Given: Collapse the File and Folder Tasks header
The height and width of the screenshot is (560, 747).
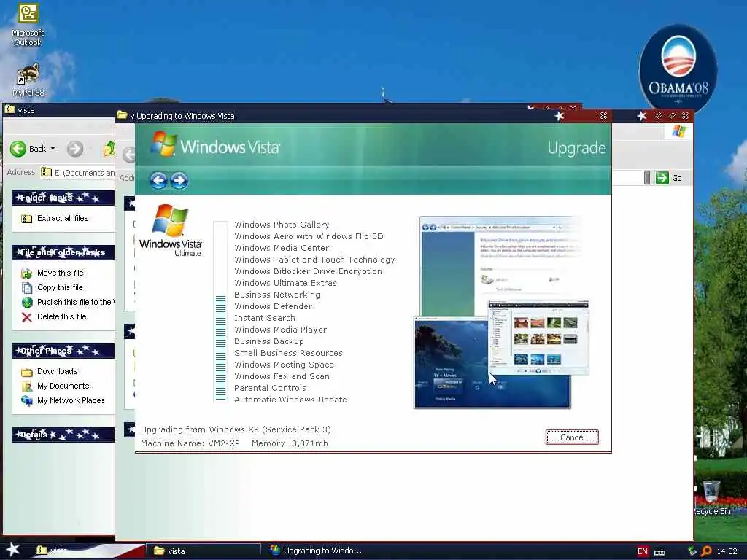Looking at the screenshot, I should coord(63,252).
